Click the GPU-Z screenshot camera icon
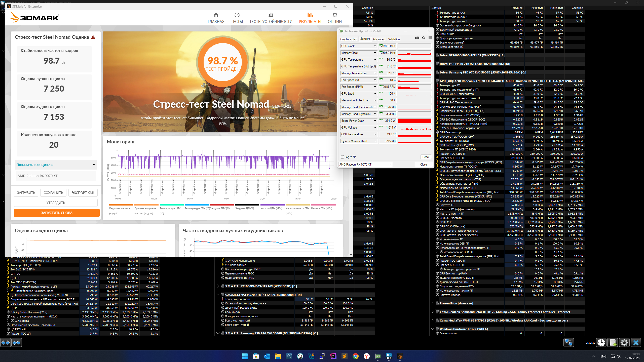 [417, 38]
